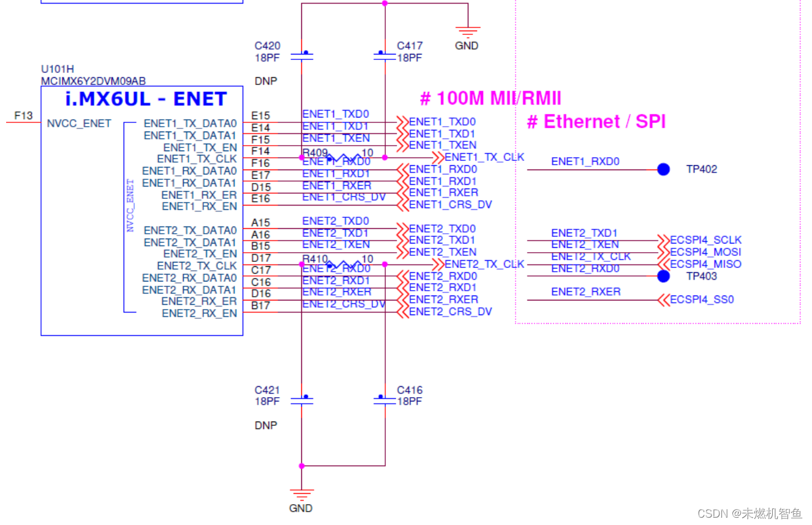Screen dimensions: 812x525
Task: Click pin name ENET2_RX_ER
Action: (x=200, y=302)
